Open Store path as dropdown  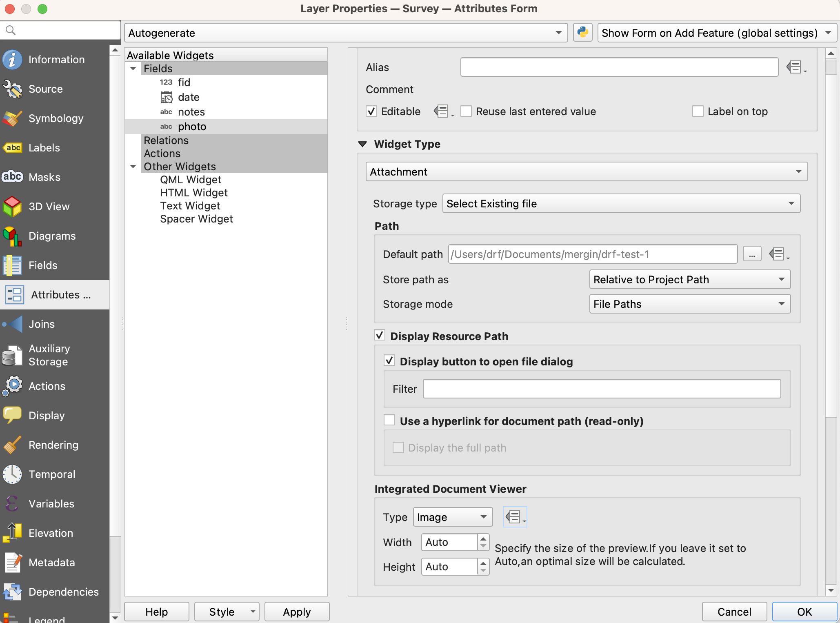(x=690, y=279)
